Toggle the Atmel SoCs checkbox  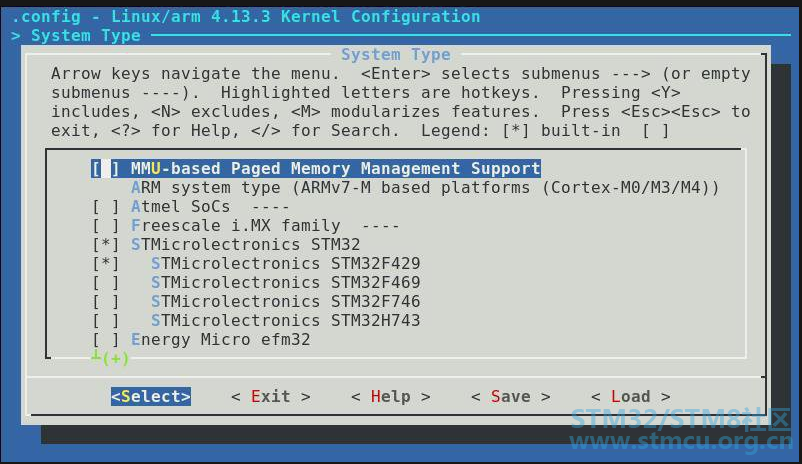pyautogui.click(x=105, y=207)
